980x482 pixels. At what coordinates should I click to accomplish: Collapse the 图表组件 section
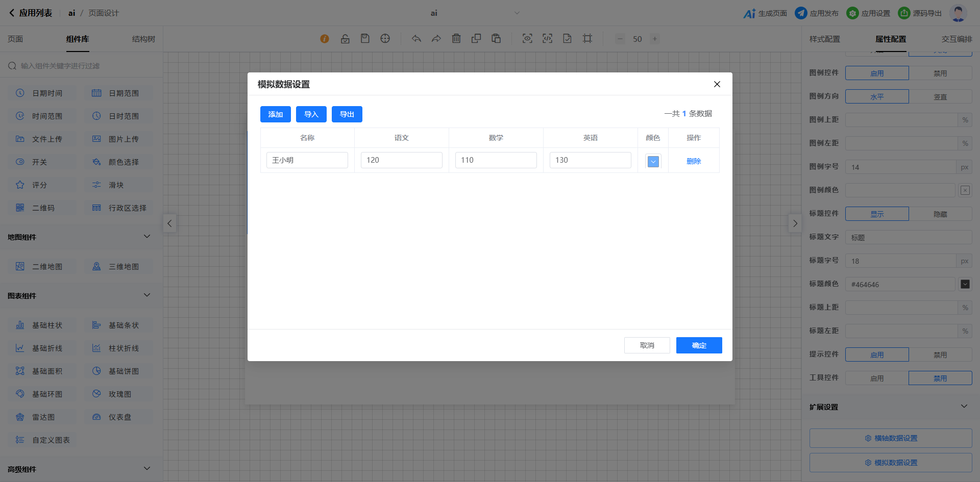coord(147,295)
